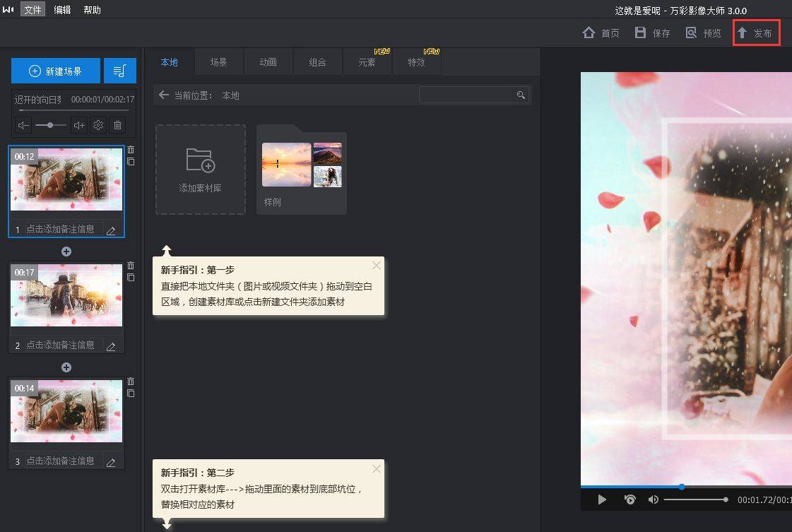Screen dimensions: 792x532
Task: Duplicate scene 2 using its copy icon
Action: tap(131, 278)
